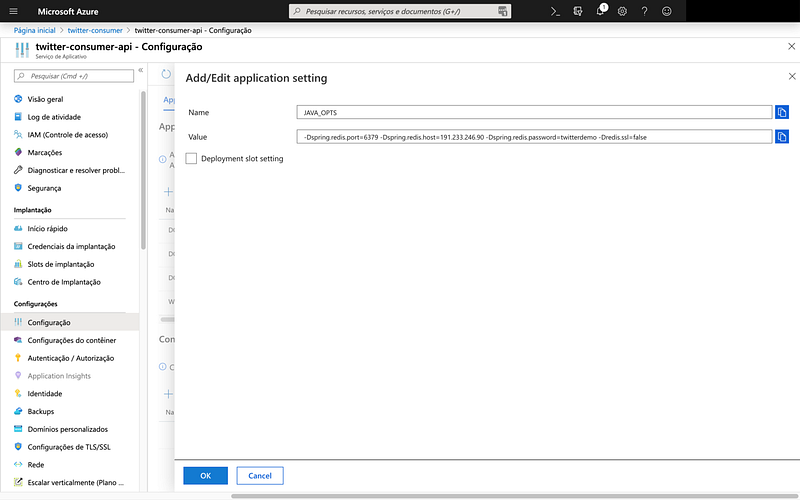
Task: Click the Cancel button
Action: click(x=260, y=476)
